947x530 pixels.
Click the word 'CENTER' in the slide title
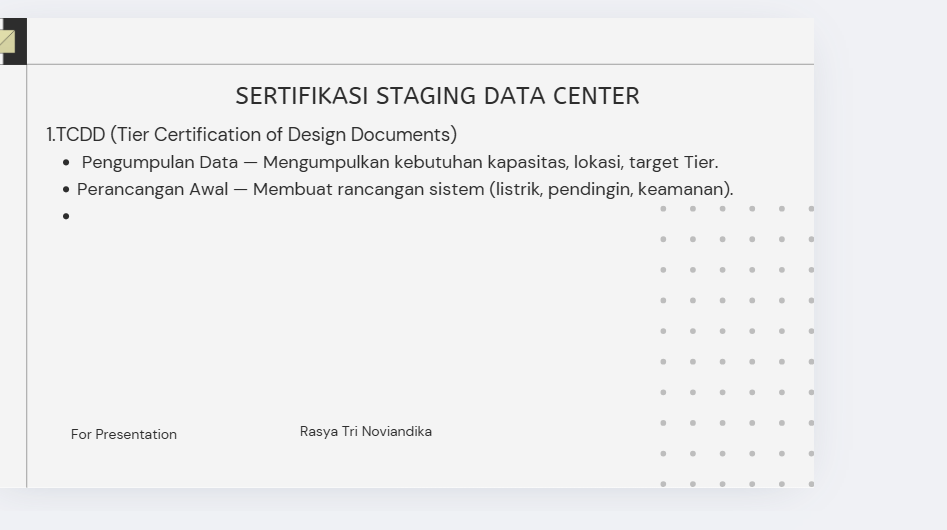click(x=594, y=96)
